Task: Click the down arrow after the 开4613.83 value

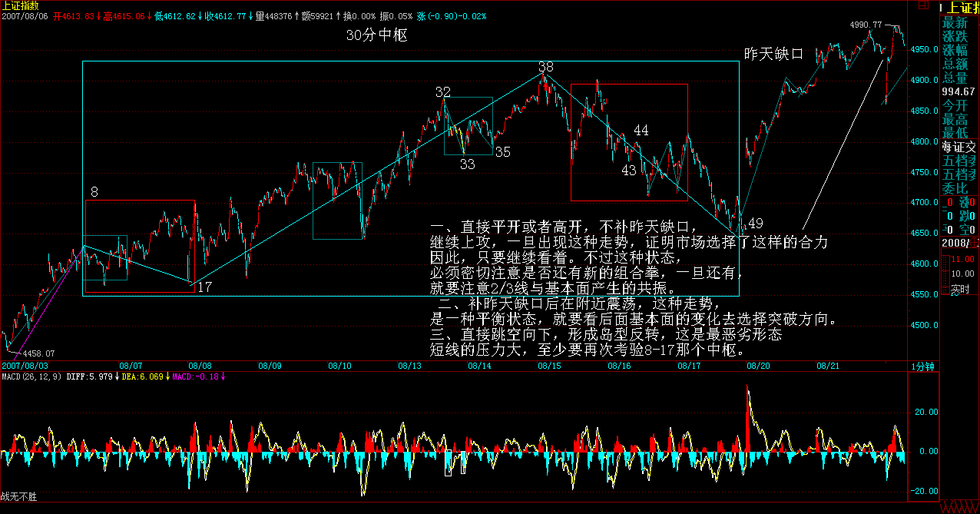Action: pyautogui.click(x=99, y=16)
